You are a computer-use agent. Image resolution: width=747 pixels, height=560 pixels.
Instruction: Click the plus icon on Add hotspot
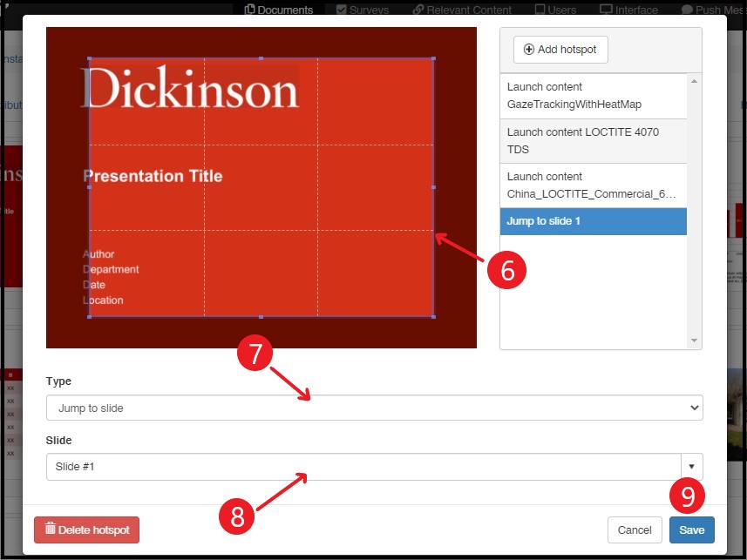[528, 50]
